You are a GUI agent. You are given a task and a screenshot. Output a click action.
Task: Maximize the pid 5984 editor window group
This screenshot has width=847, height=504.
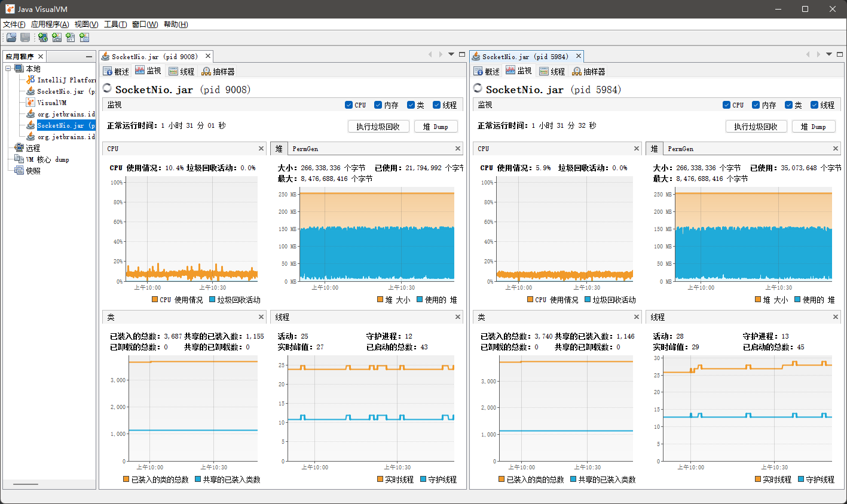pos(840,54)
